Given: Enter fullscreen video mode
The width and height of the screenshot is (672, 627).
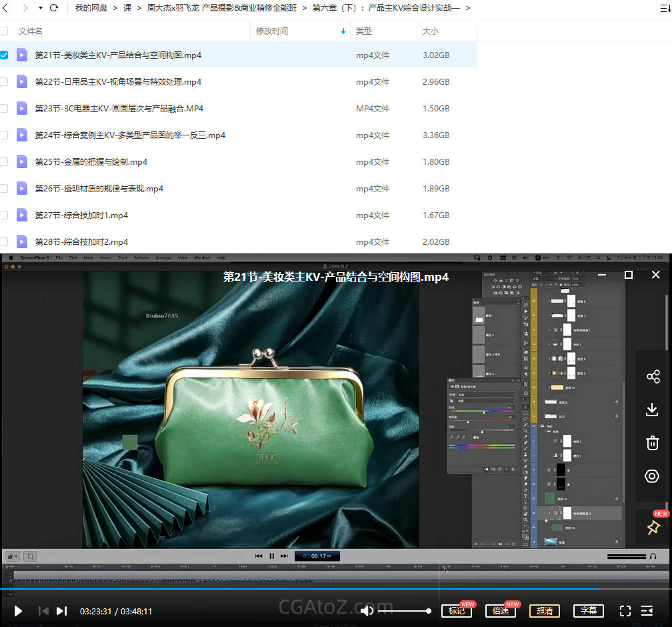Looking at the screenshot, I should point(625,610).
